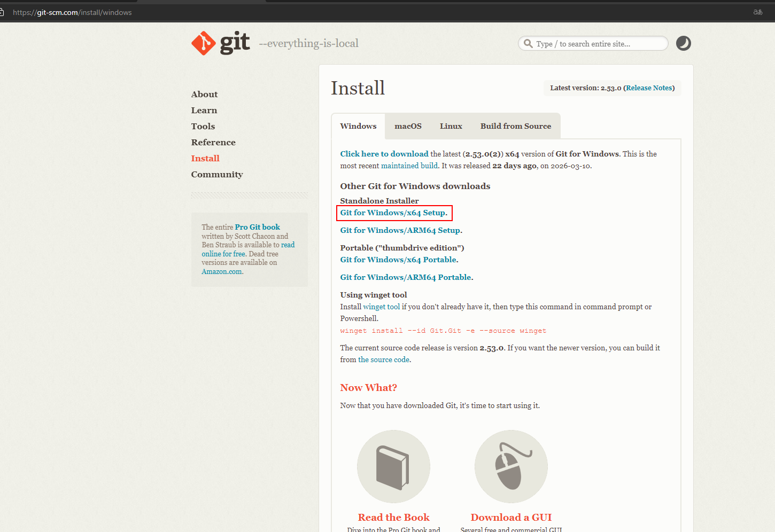Open the Community sidebar link
Viewport: 775px width, 532px height.
217,175
